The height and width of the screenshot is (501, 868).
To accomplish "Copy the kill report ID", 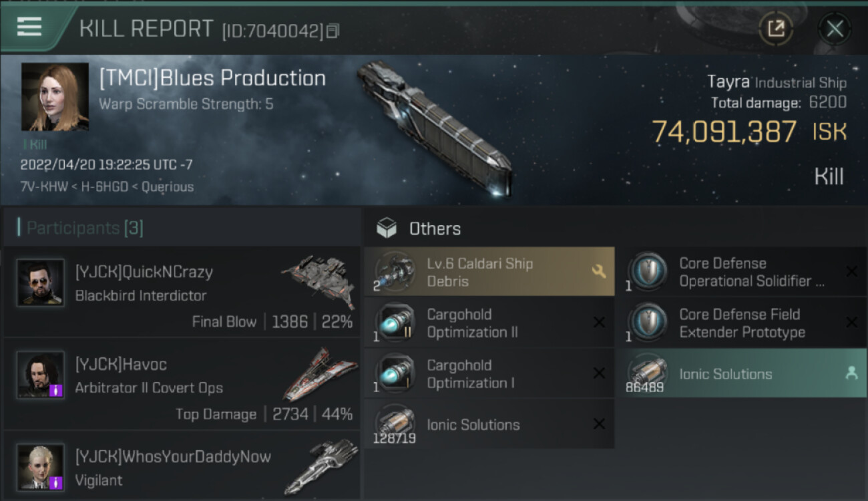I will coord(333,31).
